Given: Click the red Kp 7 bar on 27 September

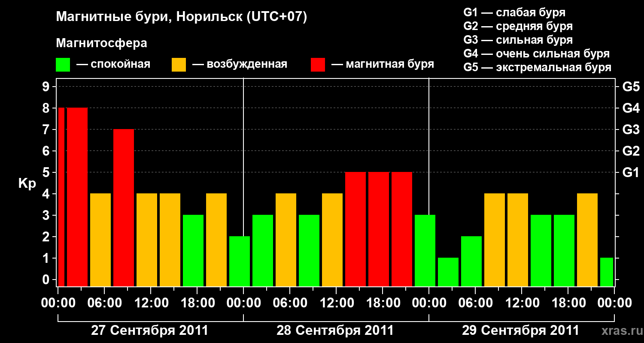Looking at the screenshot, I should tap(124, 208).
